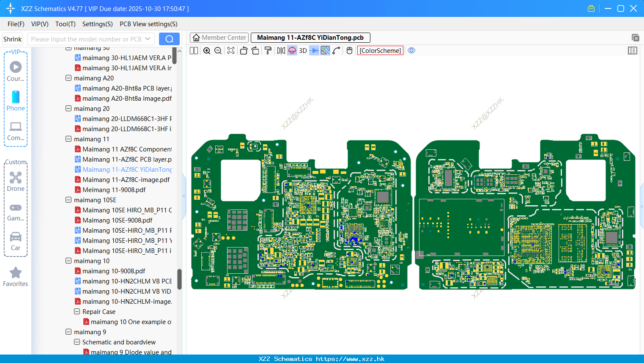
Task: Click the file tree scrollbar thumb
Action: click(179, 279)
